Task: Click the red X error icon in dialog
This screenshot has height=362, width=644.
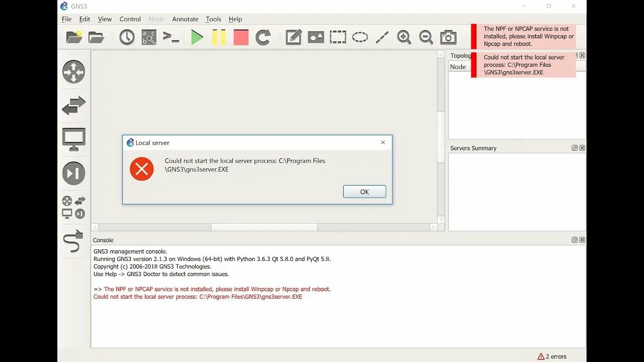Action: (x=142, y=169)
